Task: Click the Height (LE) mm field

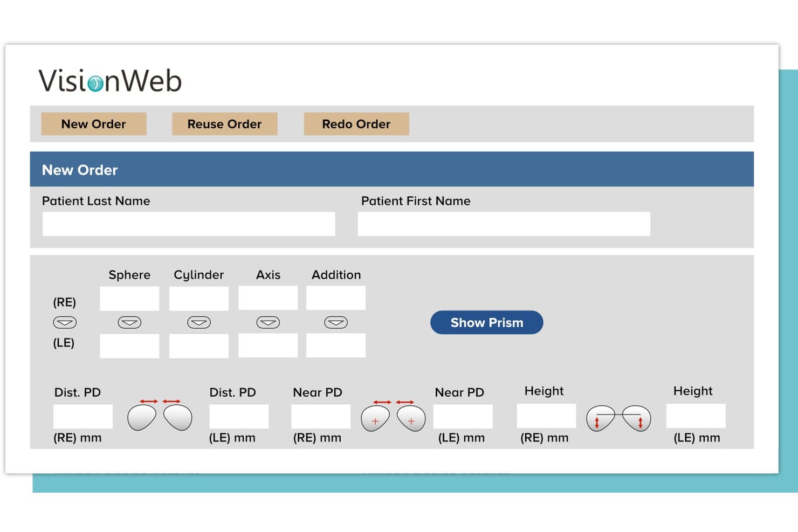Action: click(696, 416)
